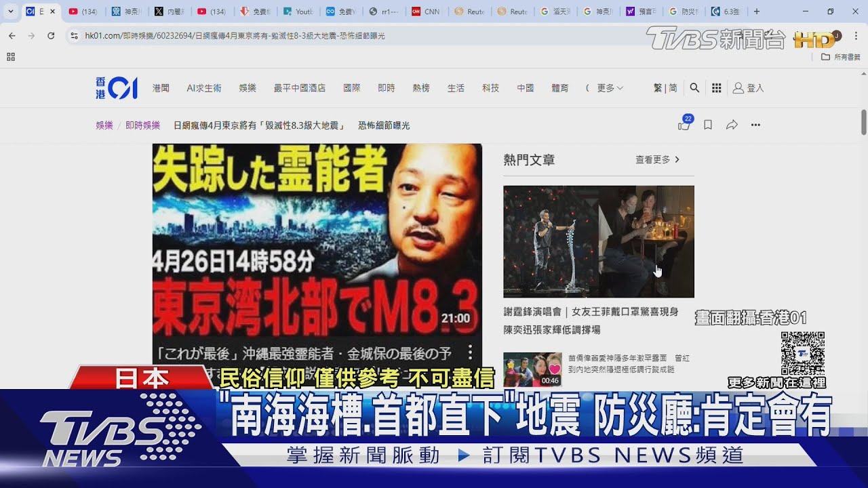868x488 pixels.
Task: Open the 即時 navigation section
Action: coord(387,88)
